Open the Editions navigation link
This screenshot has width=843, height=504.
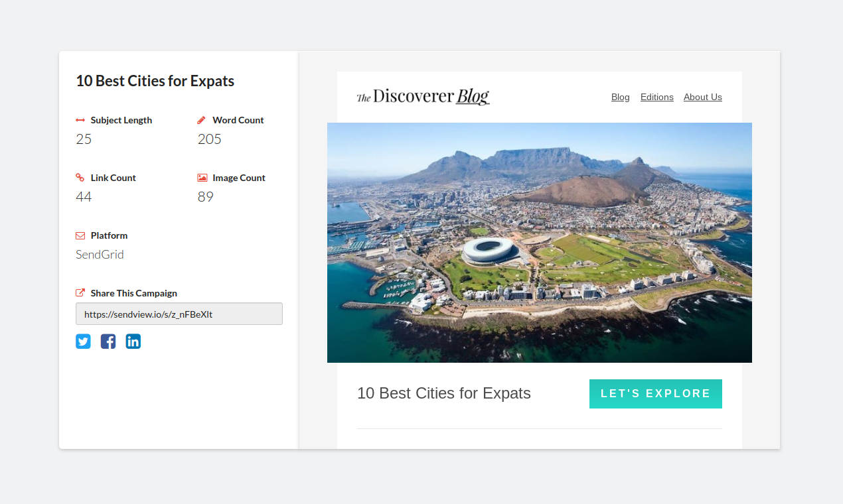[x=656, y=97]
